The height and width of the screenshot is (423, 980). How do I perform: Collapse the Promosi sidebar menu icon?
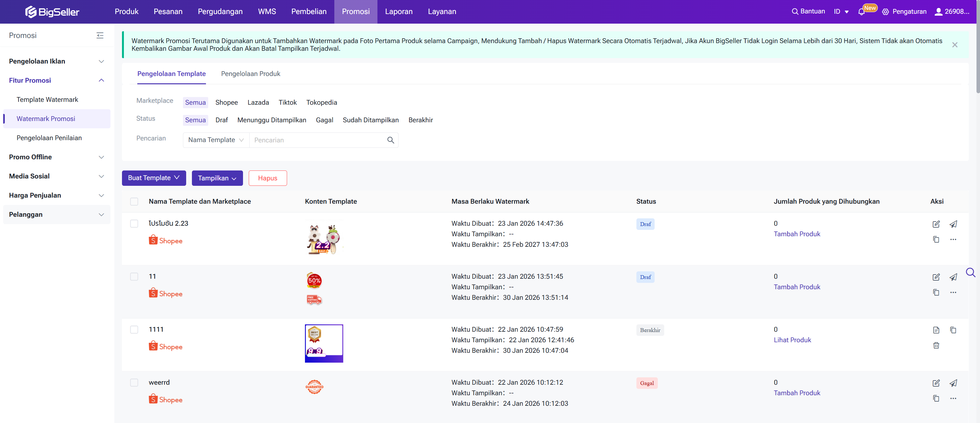[100, 35]
